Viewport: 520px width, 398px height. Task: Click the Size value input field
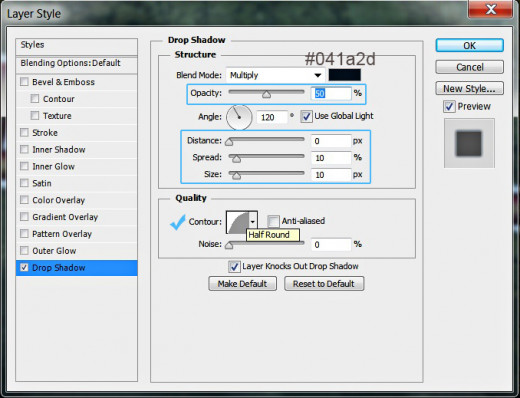tap(331, 175)
